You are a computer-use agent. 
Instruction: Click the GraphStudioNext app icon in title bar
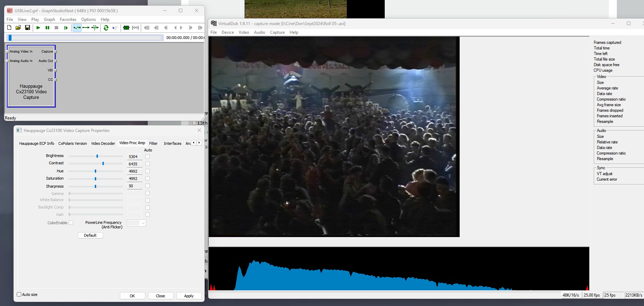pos(10,10)
